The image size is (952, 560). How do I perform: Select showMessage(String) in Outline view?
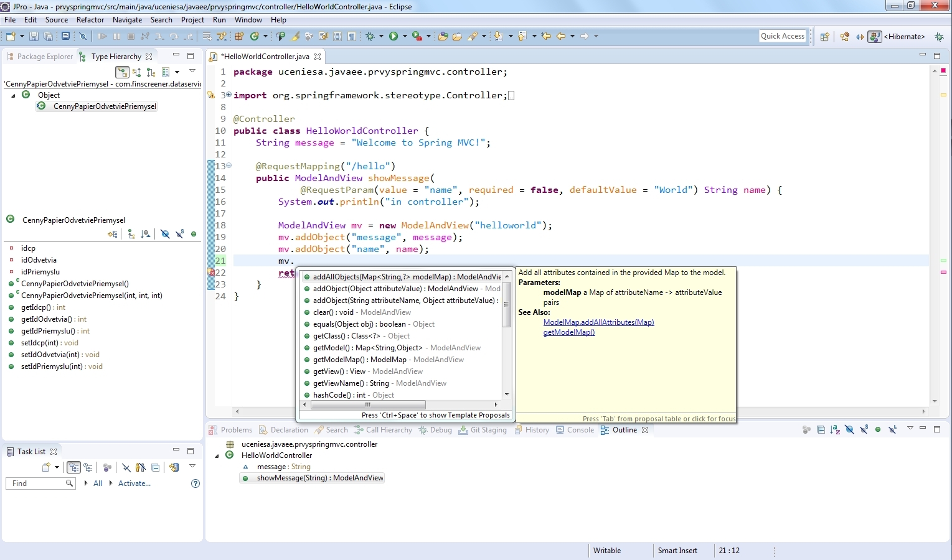tap(313, 478)
